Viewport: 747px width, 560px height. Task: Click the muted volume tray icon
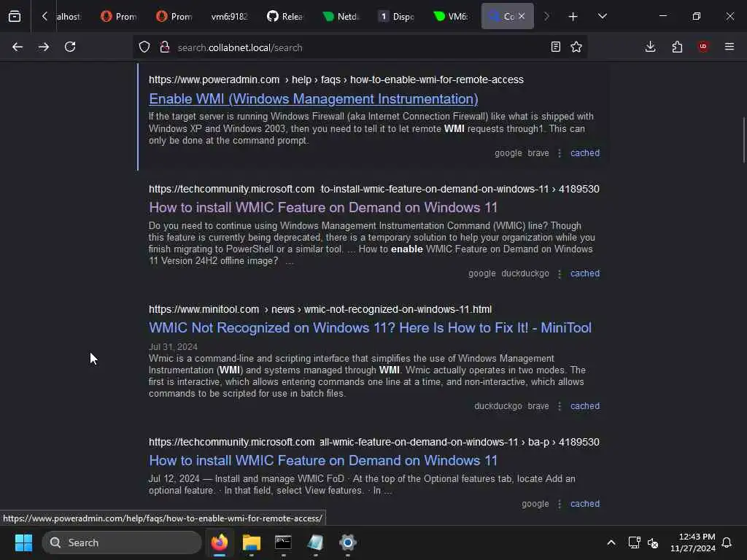tap(653, 542)
